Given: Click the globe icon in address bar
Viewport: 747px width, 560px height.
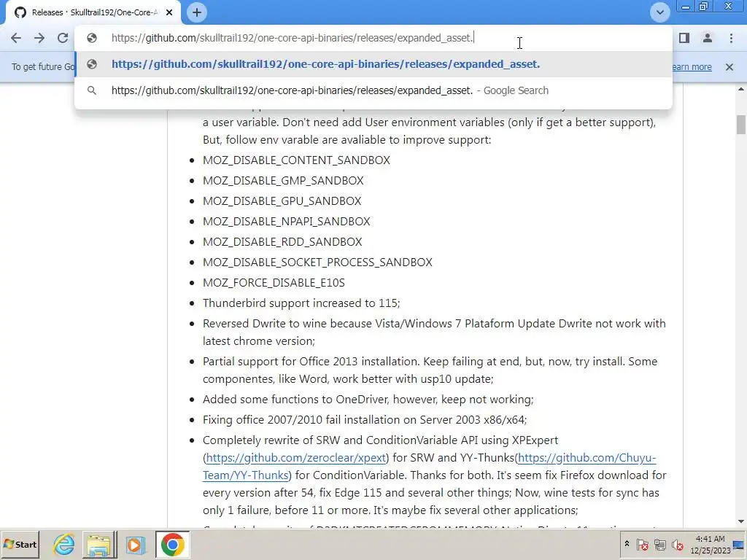Looking at the screenshot, I should tap(92, 38).
